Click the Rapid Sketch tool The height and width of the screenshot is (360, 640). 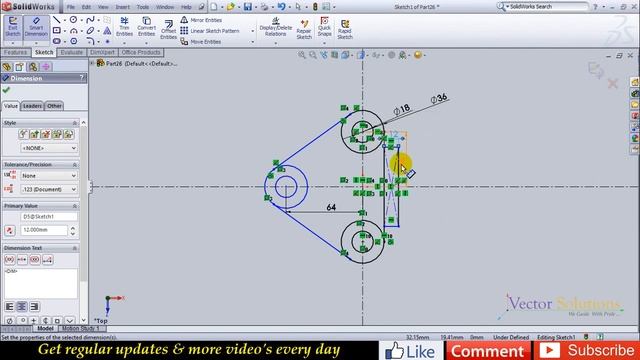(345, 29)
